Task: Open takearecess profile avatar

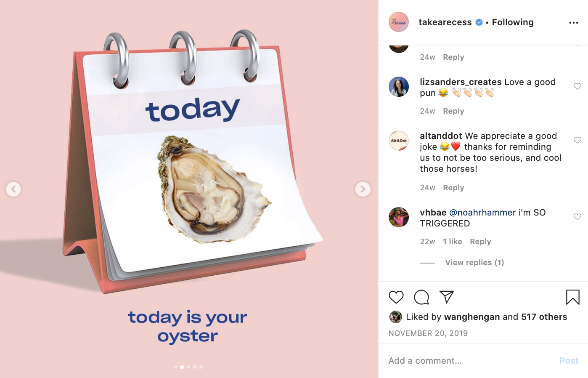Action: pyautogui.click(x=398, y=22)
